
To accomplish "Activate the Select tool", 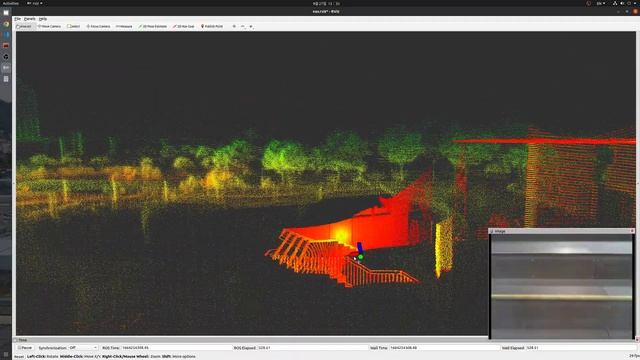I will coord(73,27).
